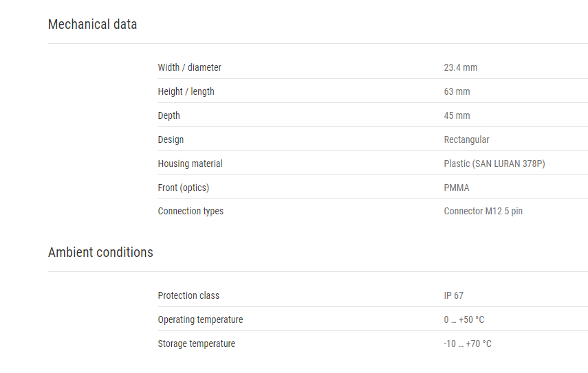Click the Plastic (SAN LURAN 378P) value

494,163
